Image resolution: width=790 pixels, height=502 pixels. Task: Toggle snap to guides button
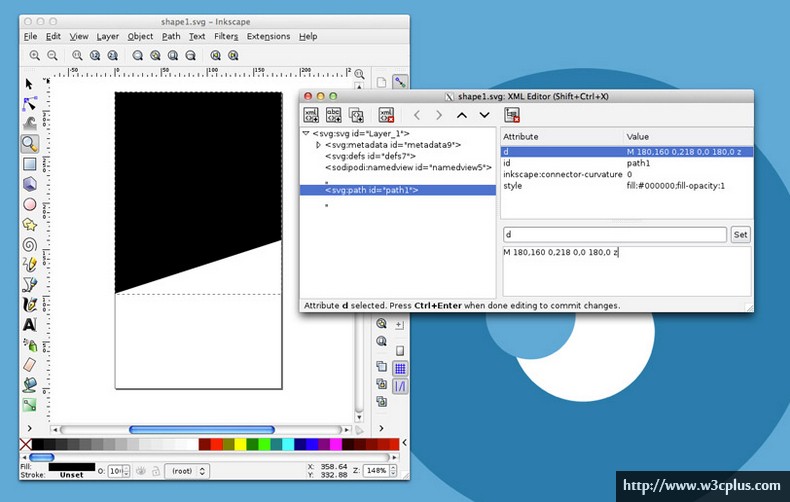pos(400,387)
